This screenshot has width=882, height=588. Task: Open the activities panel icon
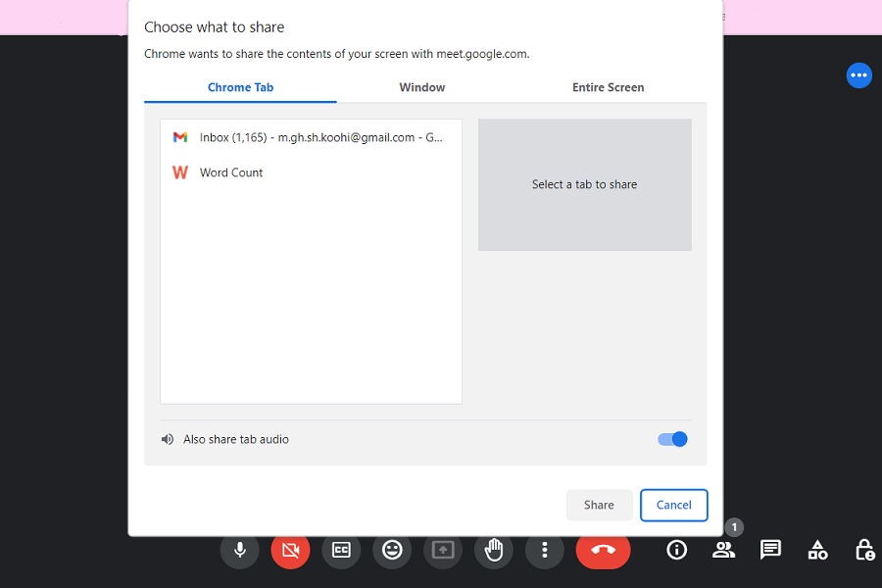tap(817, 550)
